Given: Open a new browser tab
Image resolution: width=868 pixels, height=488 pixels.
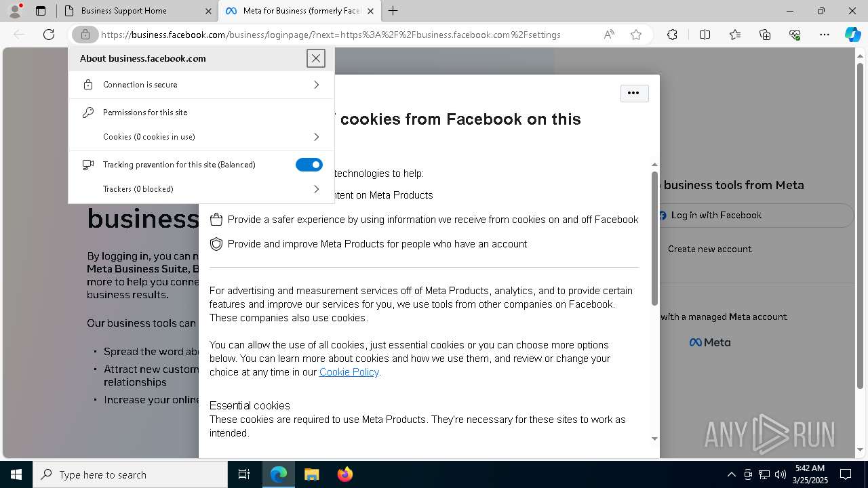Looking at the screenshot, I should 393,11.
